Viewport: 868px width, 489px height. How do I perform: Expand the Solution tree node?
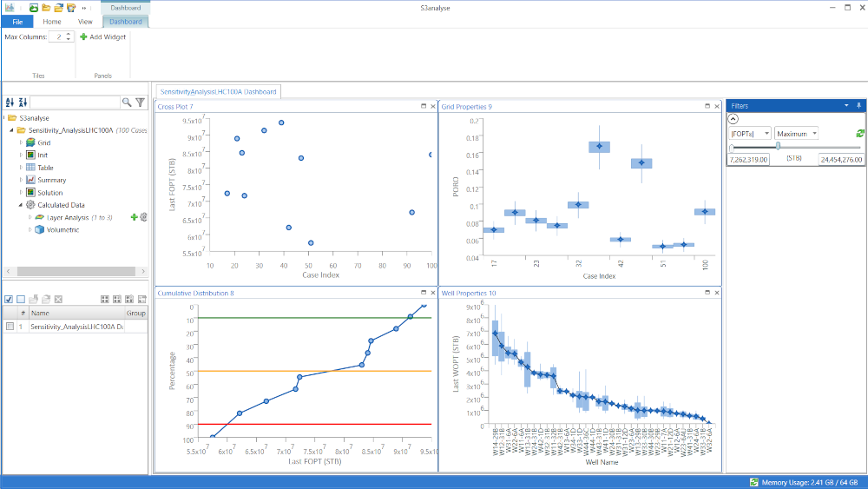(x=21, y=193)
